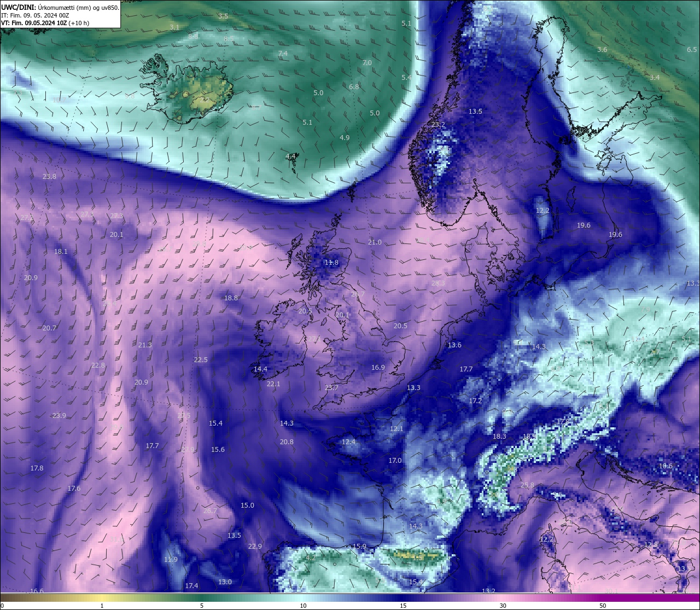Click the map value 3.5 north of Iceland
The image size is (700, 610).
(x=223, y=16)
